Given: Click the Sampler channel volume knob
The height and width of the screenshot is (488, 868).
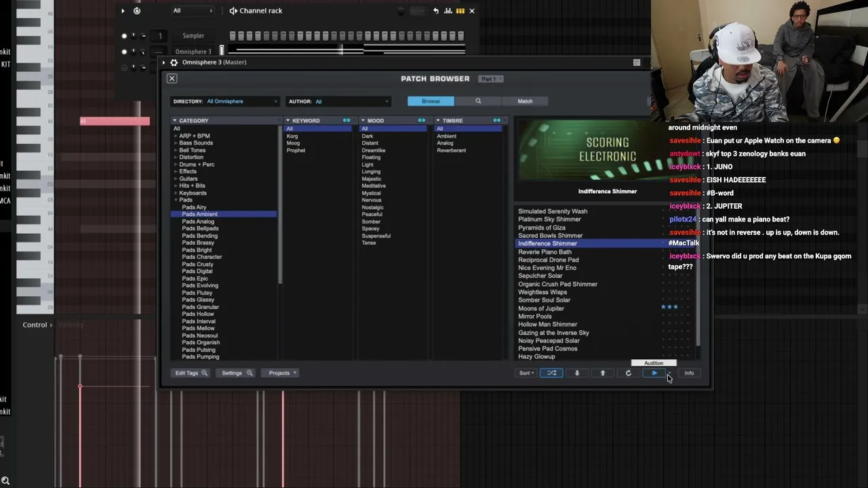Looking at the screenshot, I should pyautogui.click(x=144, y=36).
